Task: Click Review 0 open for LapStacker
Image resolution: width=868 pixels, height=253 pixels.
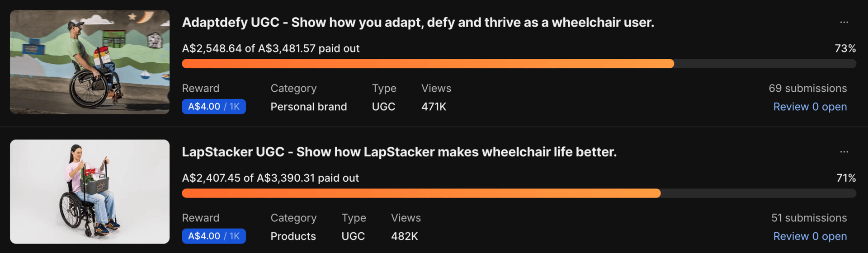Action: 810,236
